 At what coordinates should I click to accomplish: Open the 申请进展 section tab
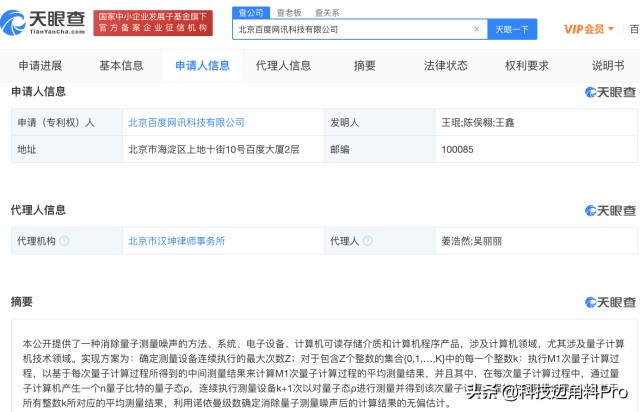(40, 65)
